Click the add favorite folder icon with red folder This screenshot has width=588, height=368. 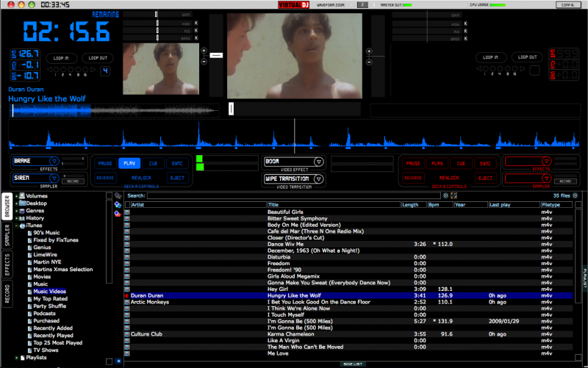point(118,214)
